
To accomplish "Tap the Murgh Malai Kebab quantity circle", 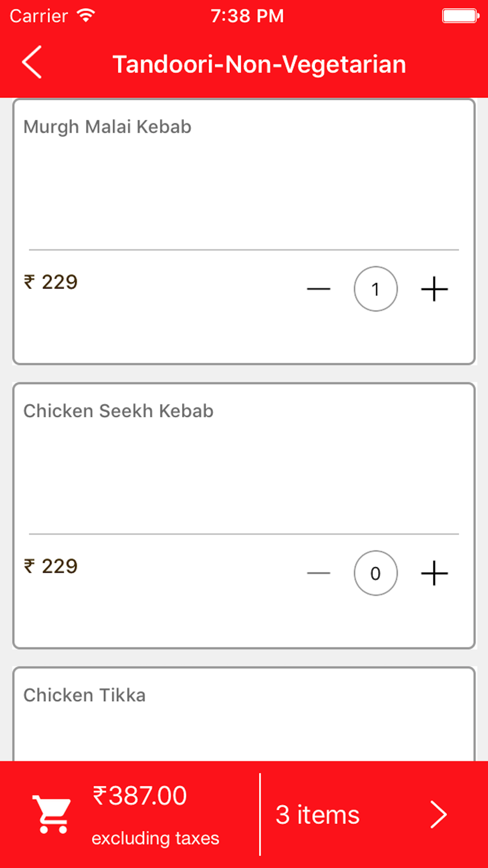I will click(376, 289).
